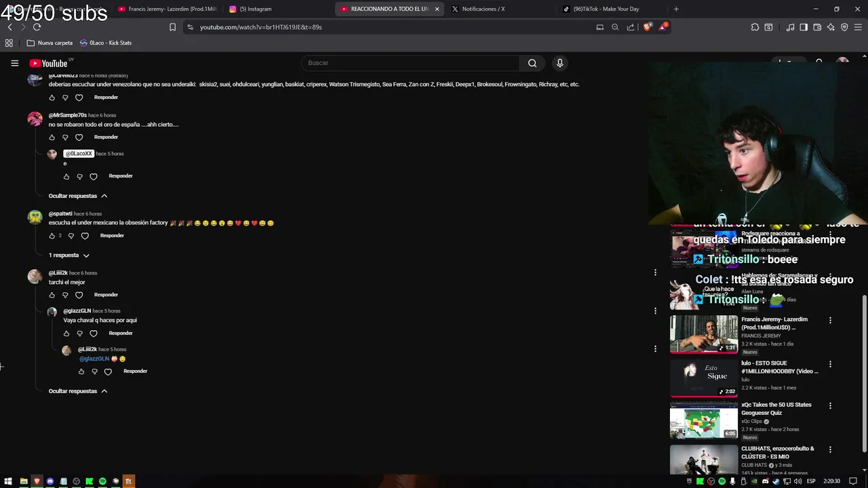The height and width of the screenshot is (488, 868).
Task: Click Responder on @glazzGLN reply
Action: tap(121, 333)
